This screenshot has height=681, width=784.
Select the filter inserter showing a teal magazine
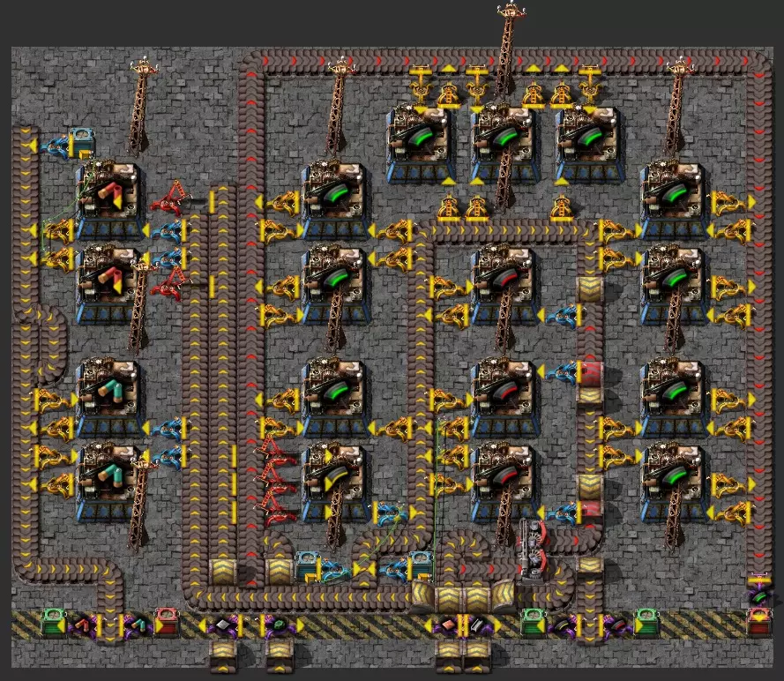pyautogui.click(x=139, y=625)
